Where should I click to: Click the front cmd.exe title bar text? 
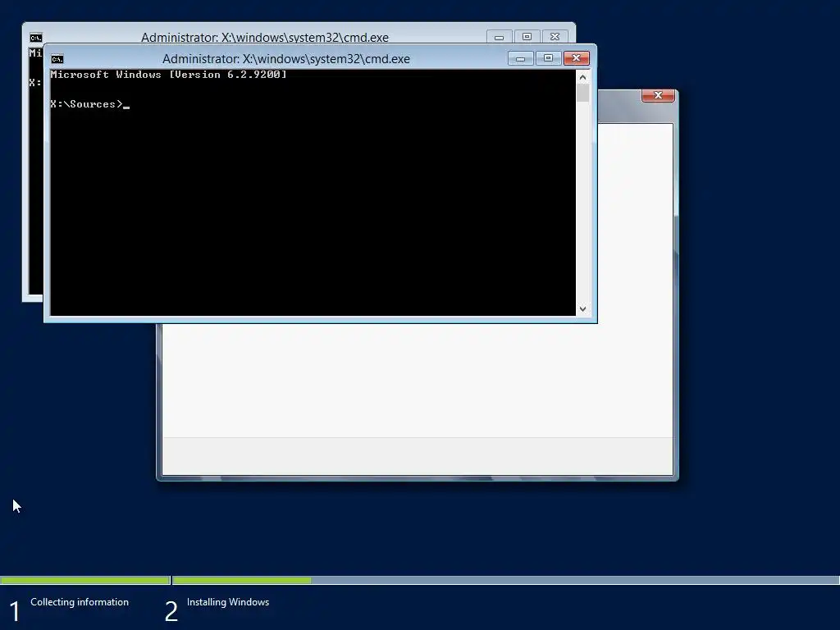pos(286,59)
